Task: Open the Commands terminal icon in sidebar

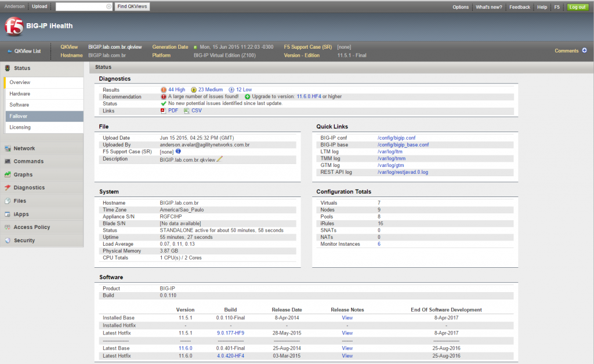Action: (6, 162)
